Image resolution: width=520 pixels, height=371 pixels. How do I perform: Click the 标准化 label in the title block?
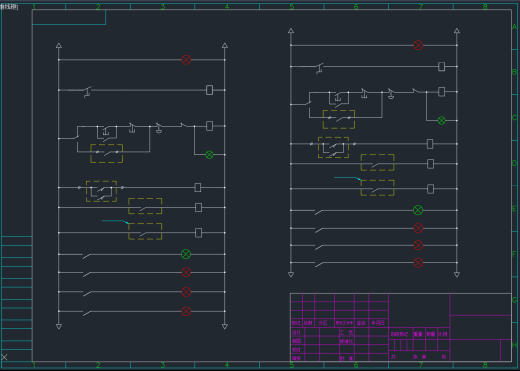[347, 341]
